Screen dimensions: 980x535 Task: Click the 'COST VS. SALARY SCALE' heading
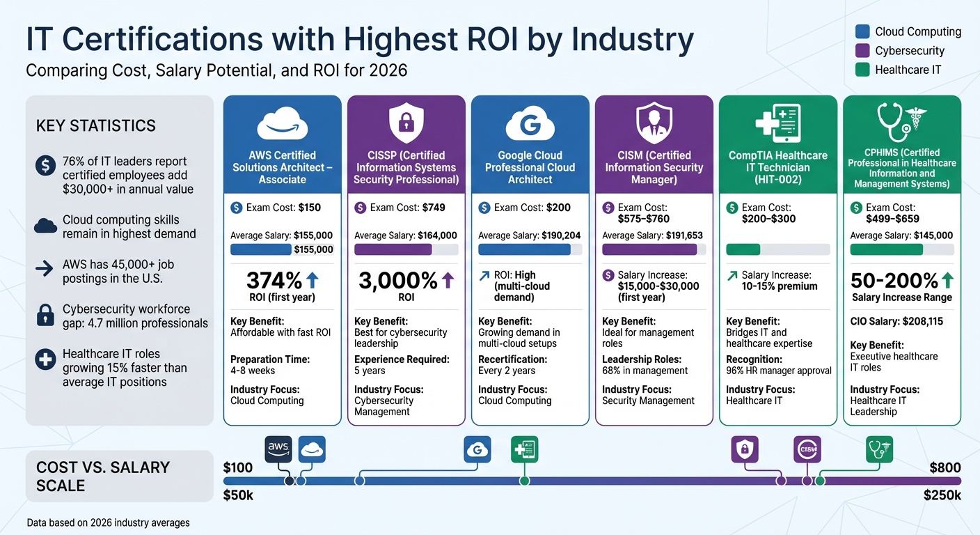click(103, 476)
